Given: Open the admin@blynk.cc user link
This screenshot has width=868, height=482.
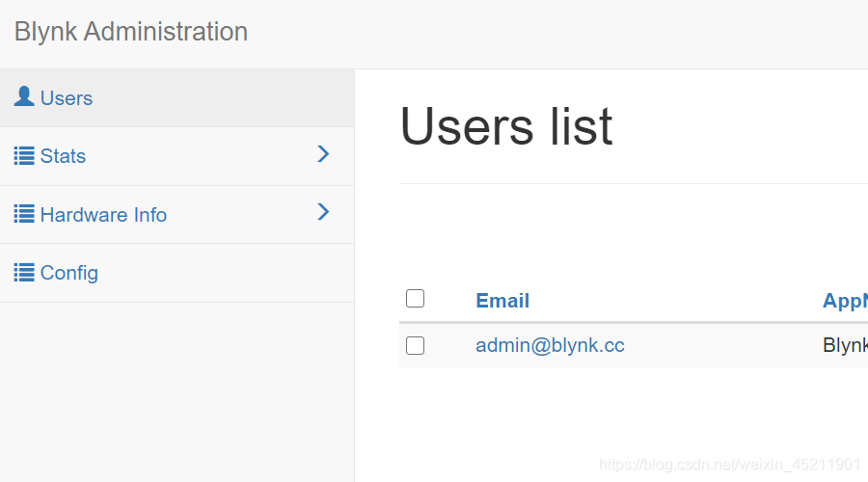Looking at the screenshot, I should pyautogui.click(x=550, y=345).
